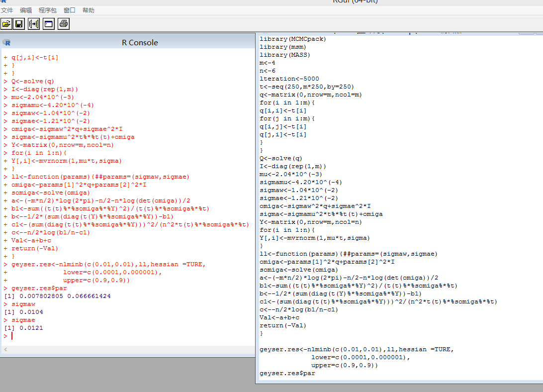The image size is (543, 392).
Task: Click c<--n/2*log(b1/n-c1) line in script editor
Action: coord(298,309)
